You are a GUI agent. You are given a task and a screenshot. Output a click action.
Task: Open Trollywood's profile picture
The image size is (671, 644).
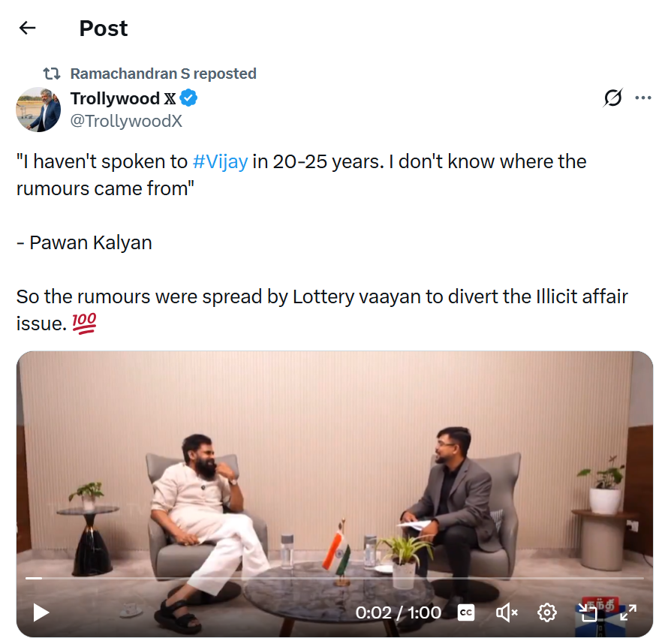pyautogui.click(x=38, y=110)
